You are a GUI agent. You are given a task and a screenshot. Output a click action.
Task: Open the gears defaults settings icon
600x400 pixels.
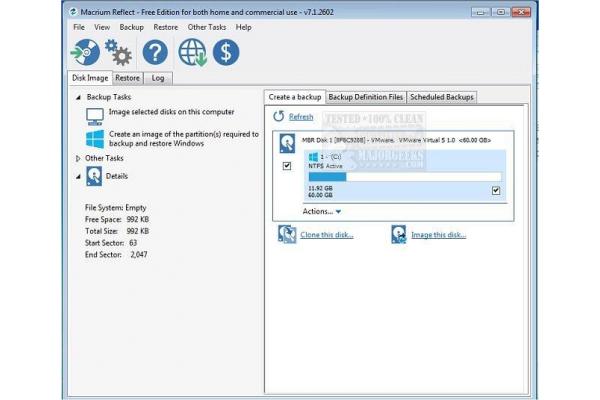(x=118, y=52)
